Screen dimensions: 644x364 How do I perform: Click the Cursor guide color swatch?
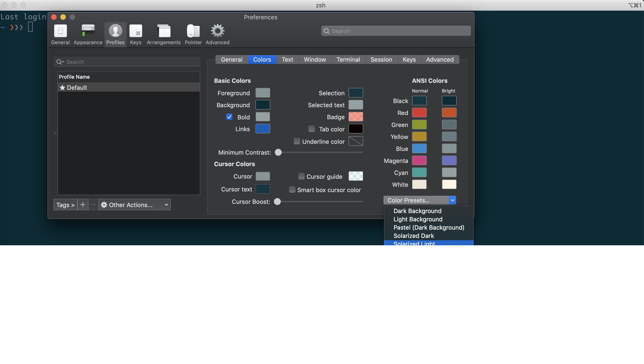(x=356, y=176)
